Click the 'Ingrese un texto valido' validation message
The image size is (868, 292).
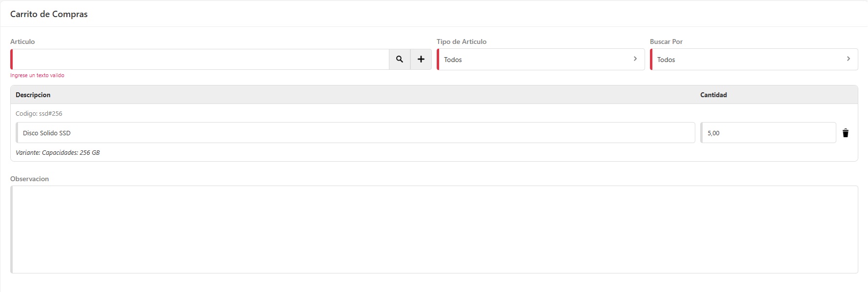(37, 75)
